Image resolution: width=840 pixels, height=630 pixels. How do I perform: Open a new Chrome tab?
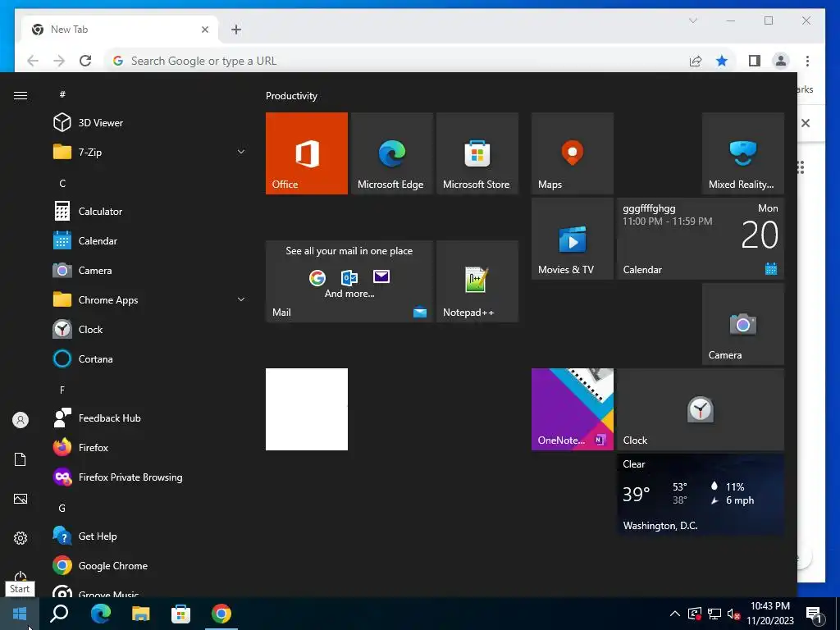pos(236,30)
